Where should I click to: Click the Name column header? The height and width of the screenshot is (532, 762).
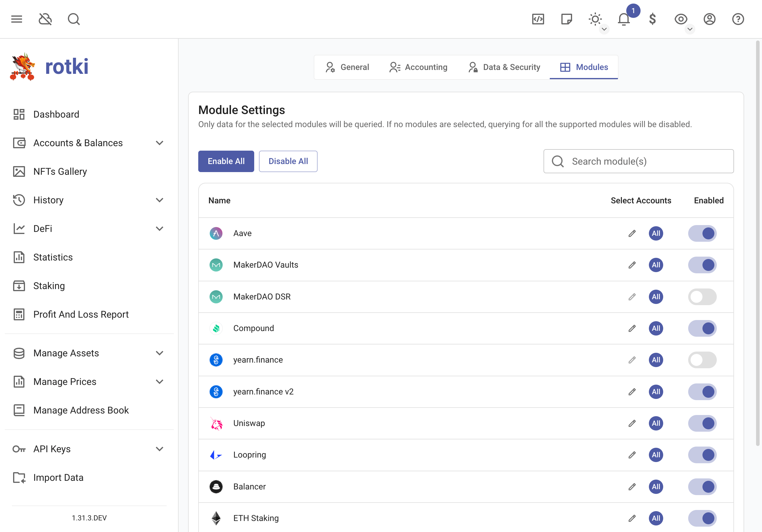point(219,200)
